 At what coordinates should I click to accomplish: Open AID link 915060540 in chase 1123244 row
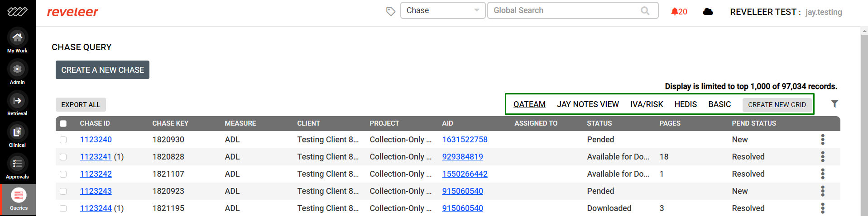click(463, 208)
